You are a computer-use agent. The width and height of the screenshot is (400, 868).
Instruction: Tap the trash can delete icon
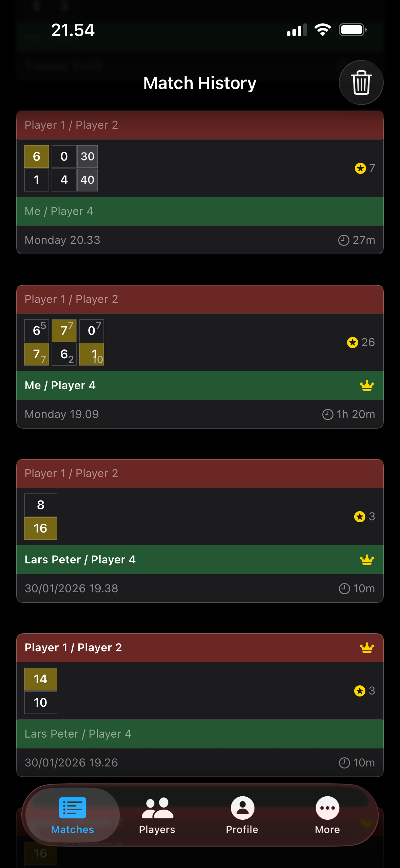pyautogui.click(x=361, y=83)
